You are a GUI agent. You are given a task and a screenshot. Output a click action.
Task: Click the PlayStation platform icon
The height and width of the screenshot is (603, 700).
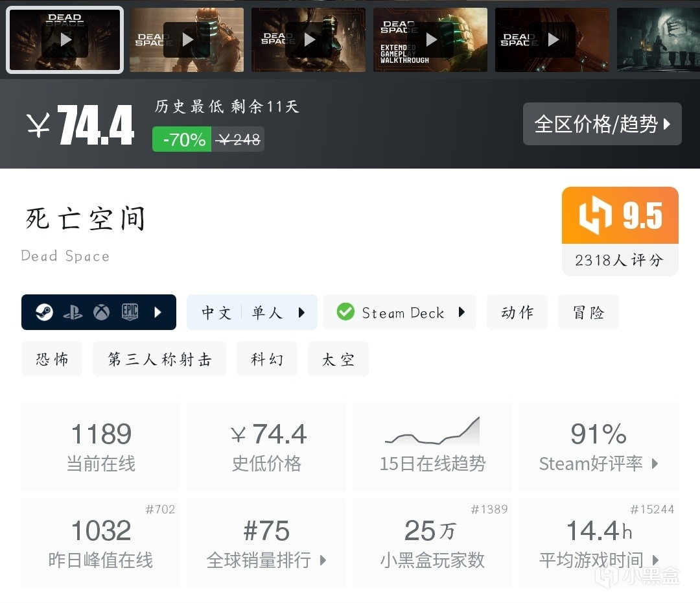pyautogui.click(x=73, y=312)
